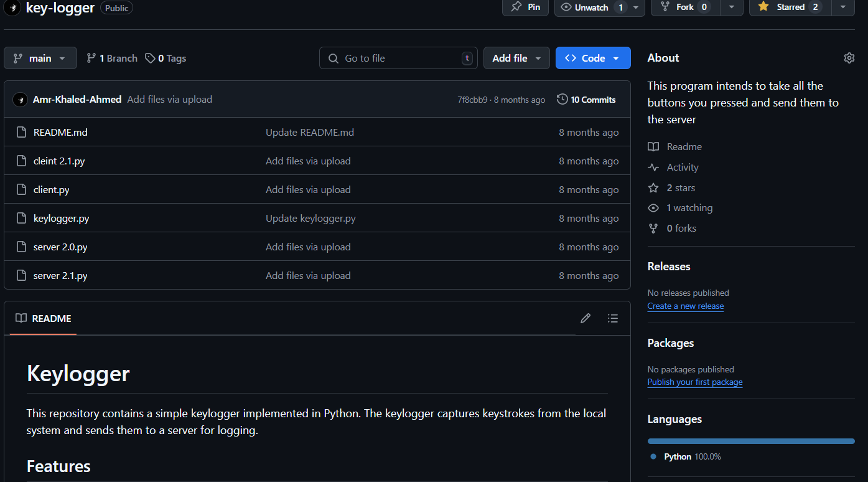
Task: Click the About settings gear icon
Action: [849, 58]
